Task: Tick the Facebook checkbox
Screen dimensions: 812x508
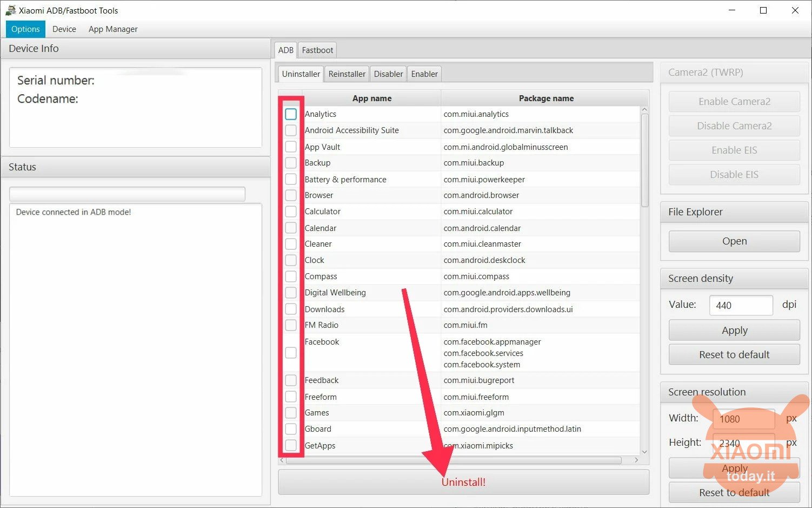Action: point(291,353)
